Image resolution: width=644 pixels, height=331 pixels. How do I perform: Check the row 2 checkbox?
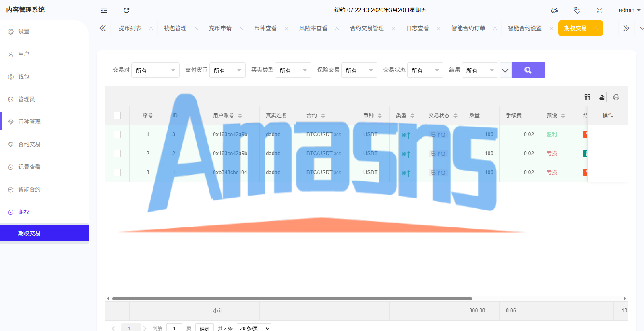pos(117,154)
